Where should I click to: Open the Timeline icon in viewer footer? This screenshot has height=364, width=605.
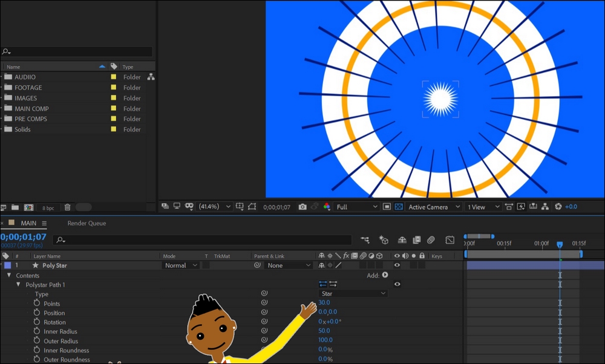[533, 207]
